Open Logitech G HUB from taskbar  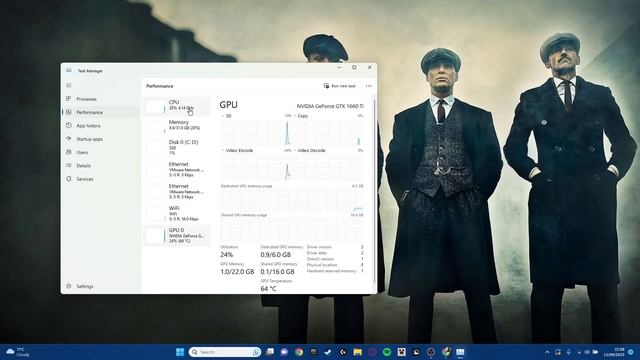point(343,352)
